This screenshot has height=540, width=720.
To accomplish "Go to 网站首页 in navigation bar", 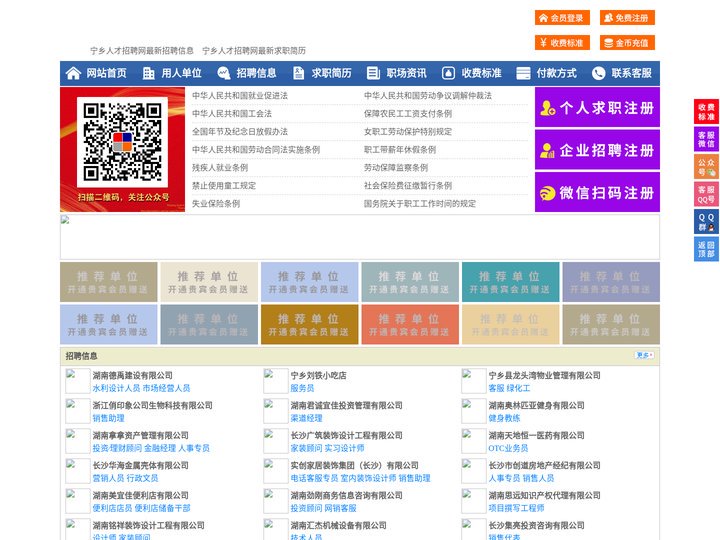I will point(107,73).
